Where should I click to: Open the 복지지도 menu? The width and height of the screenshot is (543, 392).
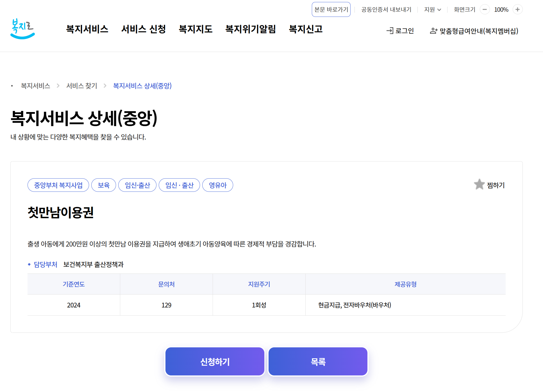196,29
